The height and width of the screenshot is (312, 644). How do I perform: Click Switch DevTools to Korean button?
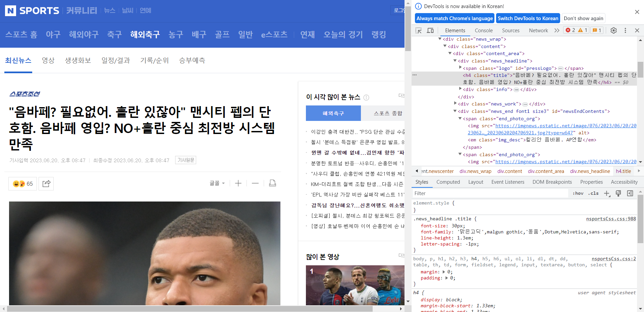(x=528, y=18)
